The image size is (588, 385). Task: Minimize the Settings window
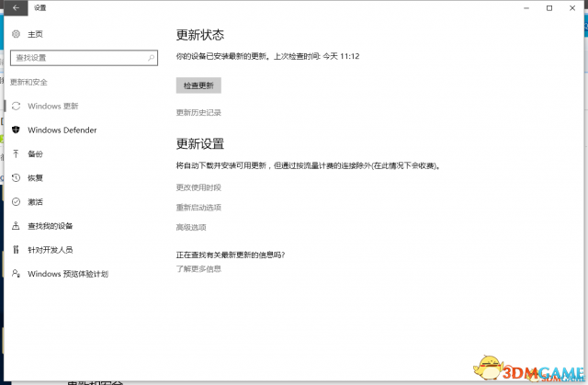(x=526, y=8)
